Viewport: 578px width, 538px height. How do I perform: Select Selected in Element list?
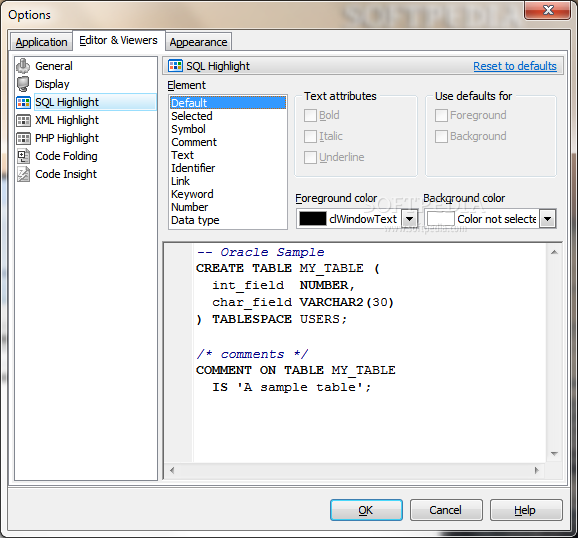point(228,116)
